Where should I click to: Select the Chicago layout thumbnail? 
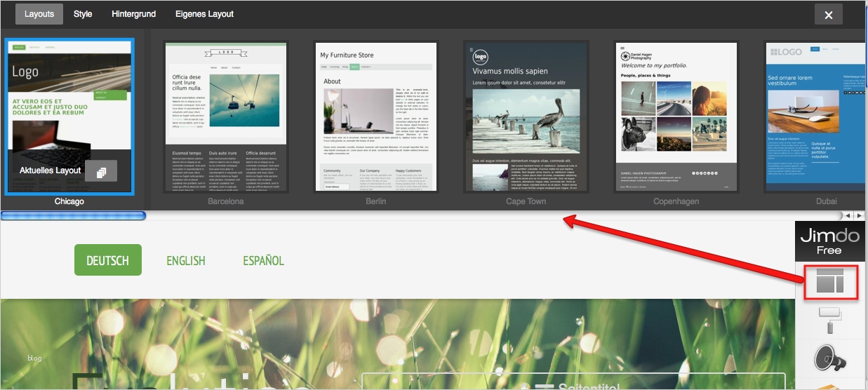point(69,116)
